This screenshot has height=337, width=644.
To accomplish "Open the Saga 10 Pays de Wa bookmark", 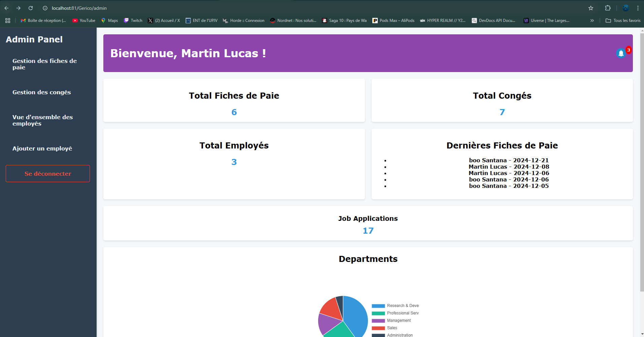I will (x=344, y=21).
